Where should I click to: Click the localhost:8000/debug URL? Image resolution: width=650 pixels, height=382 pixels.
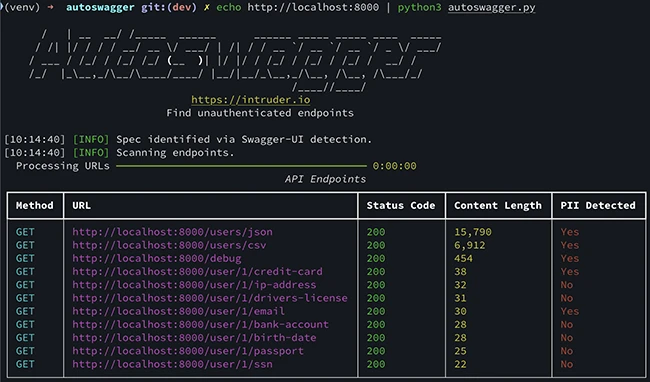click(157, 259)
